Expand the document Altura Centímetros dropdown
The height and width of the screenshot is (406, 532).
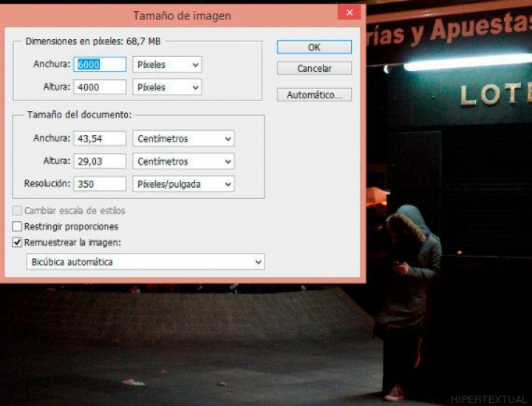point(183,161)
